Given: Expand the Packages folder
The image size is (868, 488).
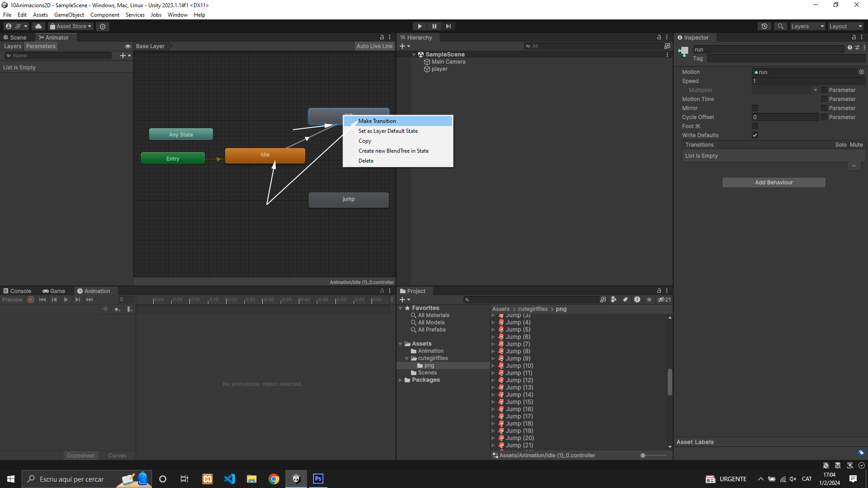Looking at the screenshot, I should [401, 380].
